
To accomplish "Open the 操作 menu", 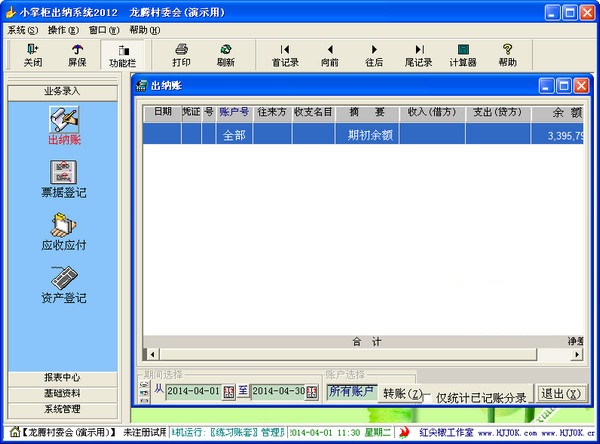I will coord(63,30).
